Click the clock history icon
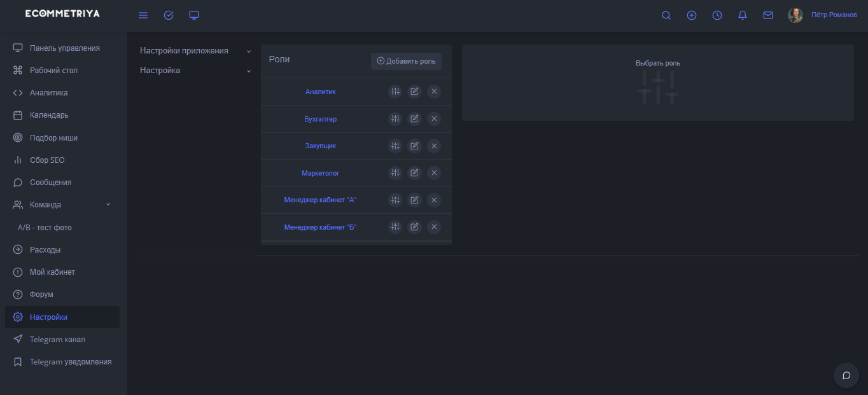 [x=717, y=15]
